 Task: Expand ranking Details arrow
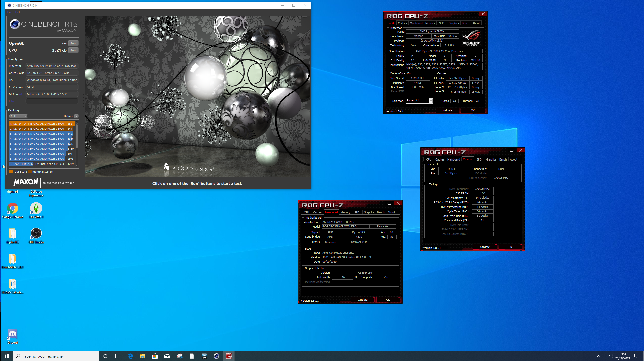pyautogui.click(x=76, y=116)
